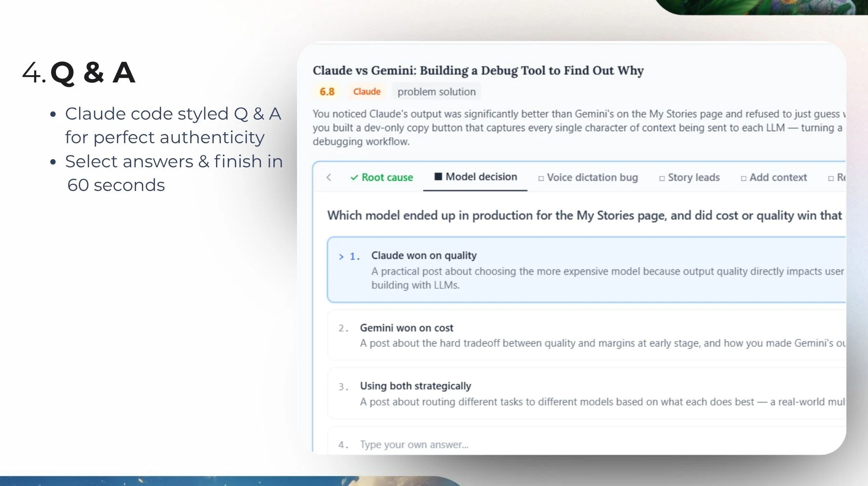Choose answer 1 Claude won on quality
Screen dimensions: 868x486
[x=586, y=270]
